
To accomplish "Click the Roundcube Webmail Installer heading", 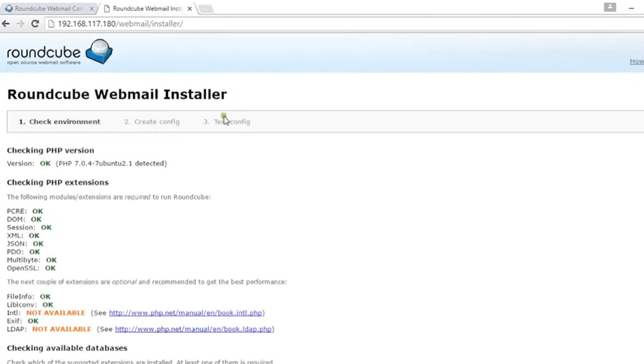I will (x=117, y=94).
